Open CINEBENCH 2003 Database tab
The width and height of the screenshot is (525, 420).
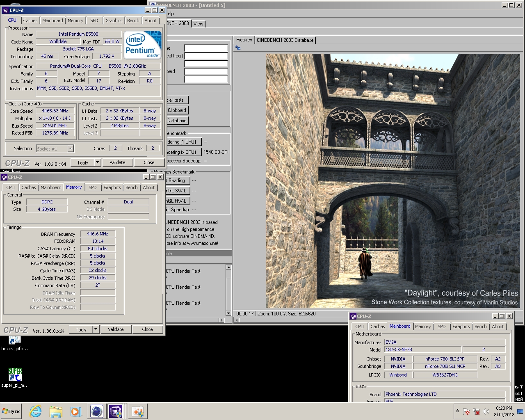(285, 40)
